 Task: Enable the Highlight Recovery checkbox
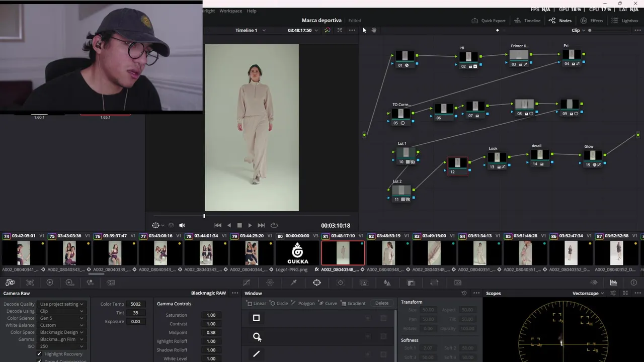(39, 354)
